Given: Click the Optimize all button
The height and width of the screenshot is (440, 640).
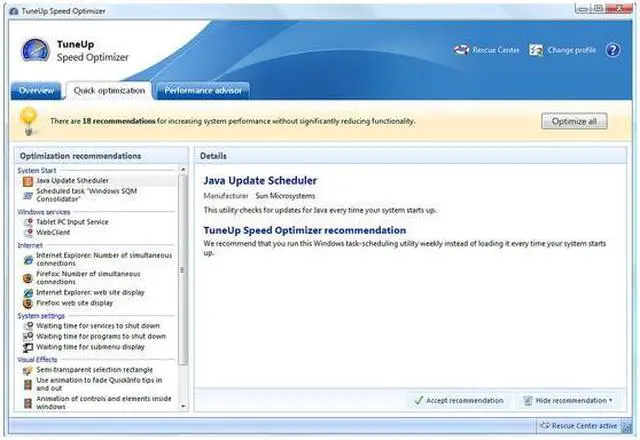Looking at the screenshot, I should click(574, 121).
